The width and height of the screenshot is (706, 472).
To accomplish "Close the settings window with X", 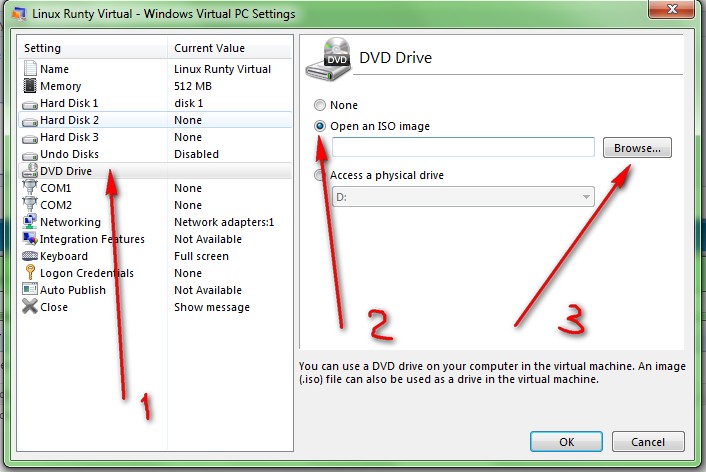I will pos(672,9).
